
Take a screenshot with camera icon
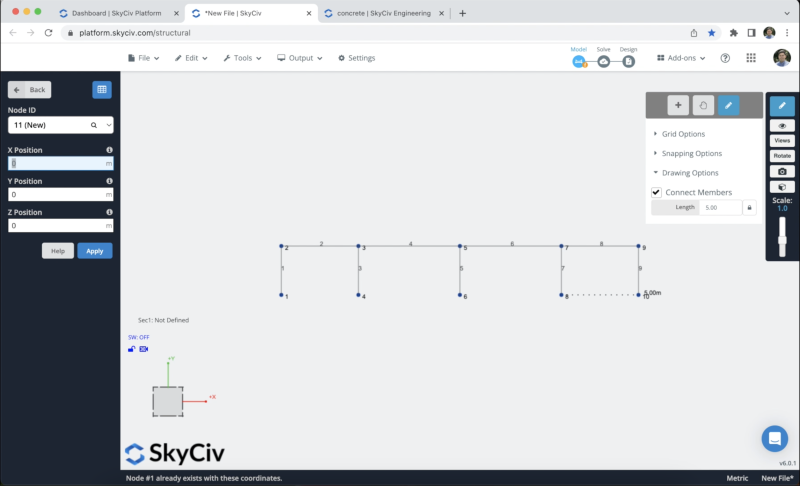click(x=782, y=171)
